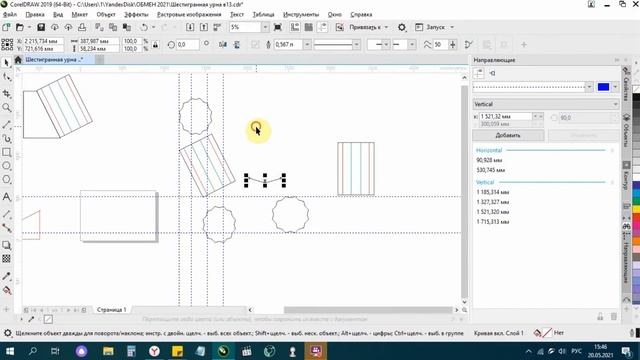Pick red from the color palette
This screenshot has height=360, width=640.
636,218
